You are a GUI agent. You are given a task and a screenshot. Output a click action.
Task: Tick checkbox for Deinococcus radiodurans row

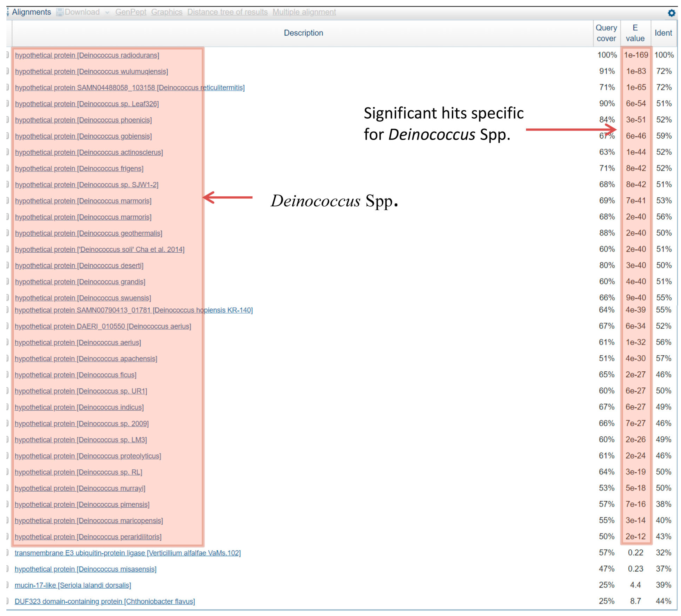(7, 55)
